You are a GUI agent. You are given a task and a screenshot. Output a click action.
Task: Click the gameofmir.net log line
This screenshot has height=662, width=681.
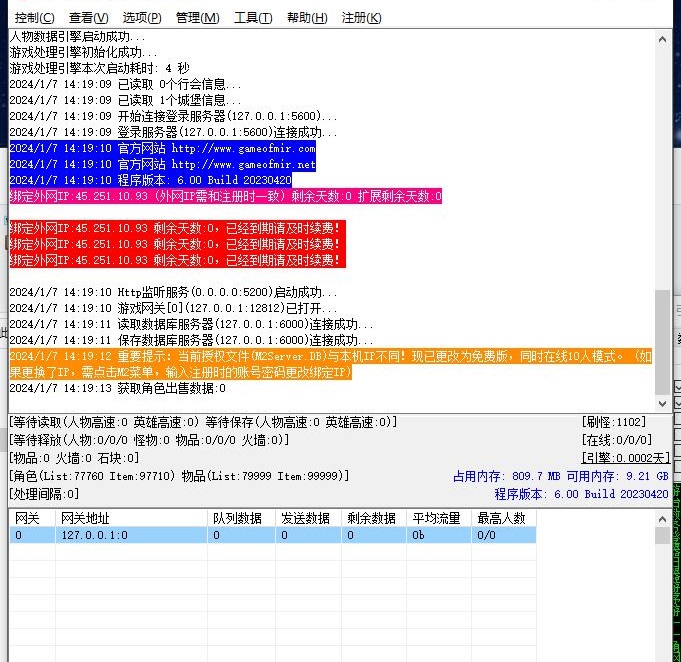click(163, 164)
